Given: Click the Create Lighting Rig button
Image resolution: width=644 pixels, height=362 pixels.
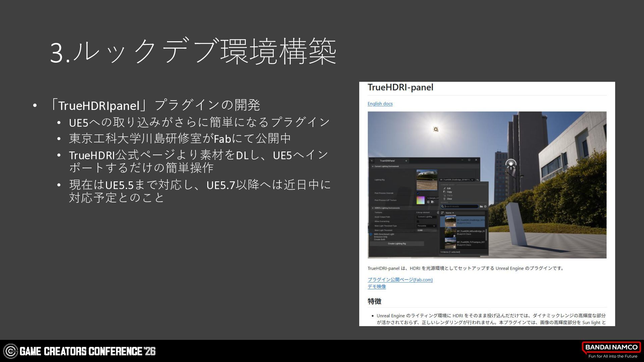Looking at the screenshot, I should (397, 244).
